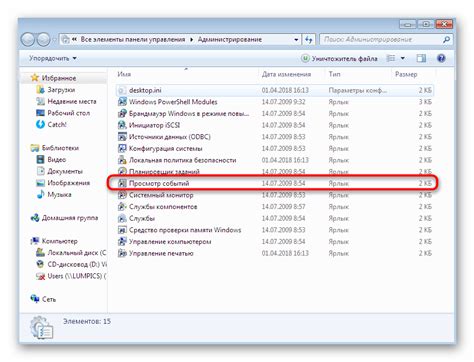The image size is (474, 362).
Task: Select the Просмотр событий shortcut icon
Action: click(x=122, y=183)
